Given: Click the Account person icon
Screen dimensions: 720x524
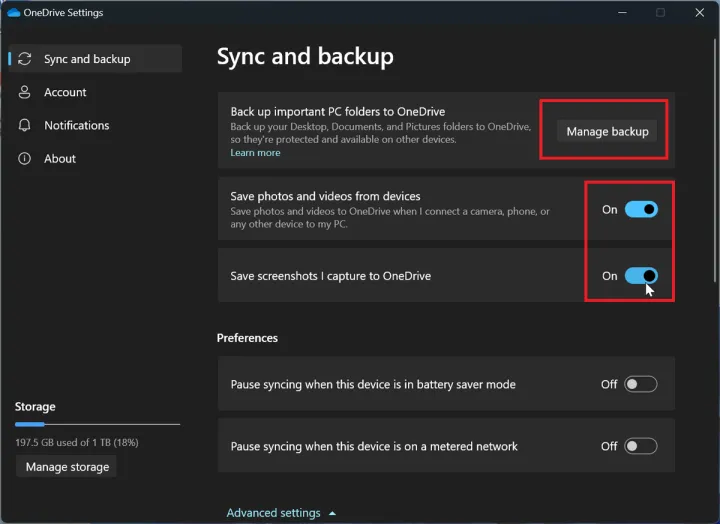Looking at the screenshot, I should 25,92.
